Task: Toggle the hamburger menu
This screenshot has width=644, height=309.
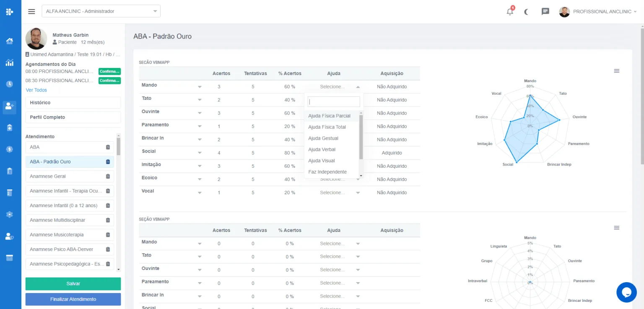Action: [31, 11]
